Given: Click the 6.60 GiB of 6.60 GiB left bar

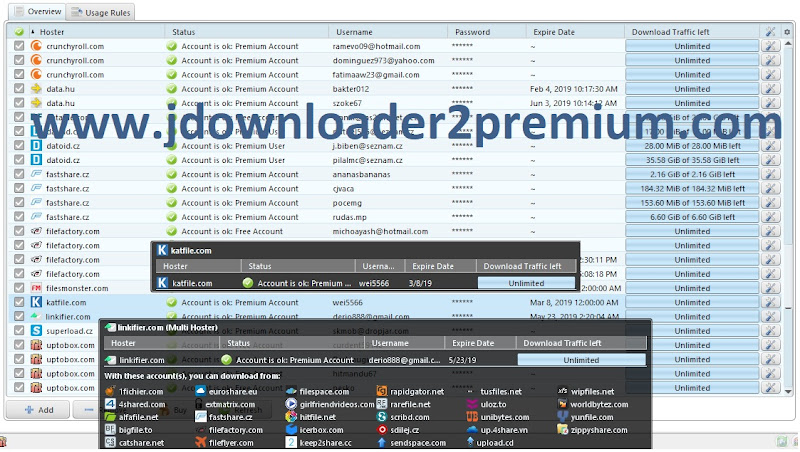Looking at the screenshot, I should tap(692, 217).
